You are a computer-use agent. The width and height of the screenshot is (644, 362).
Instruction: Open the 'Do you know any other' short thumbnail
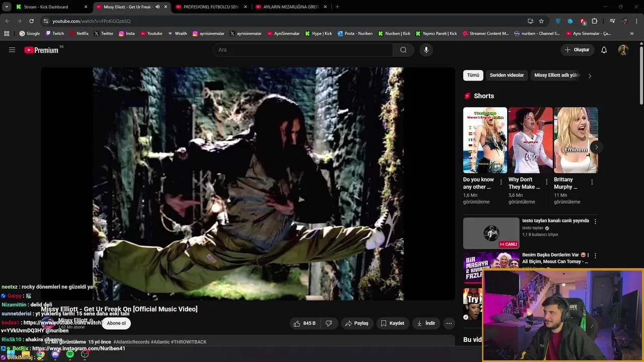click(x=485, y=140)
